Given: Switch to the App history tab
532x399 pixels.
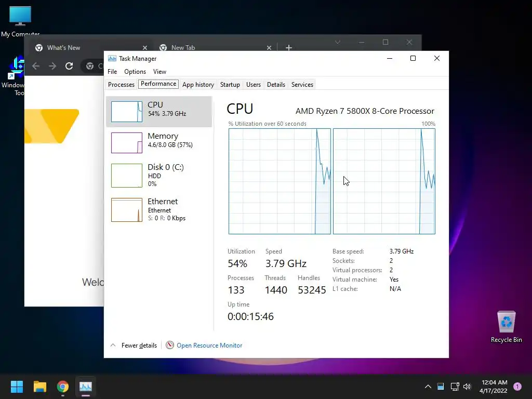Looking at the screenshot, I should 198,85.
